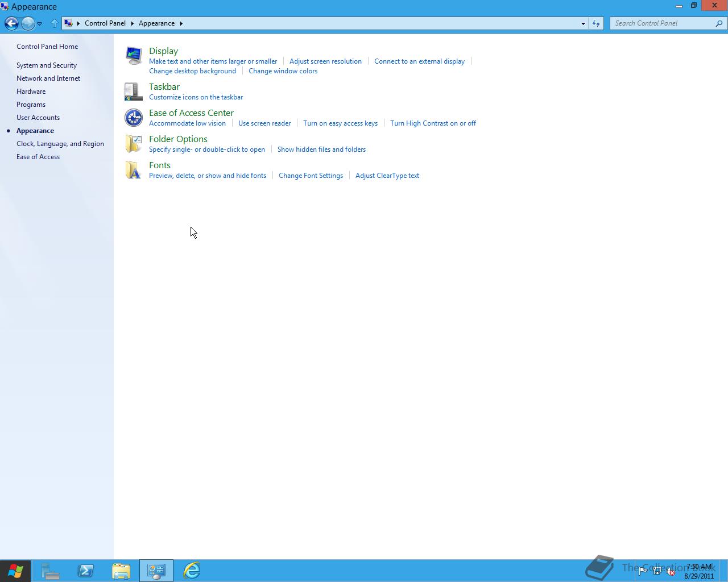This screenshot has height=582, width=728.
Task: Refresh the Control Panel view
Action: (595, 23)
